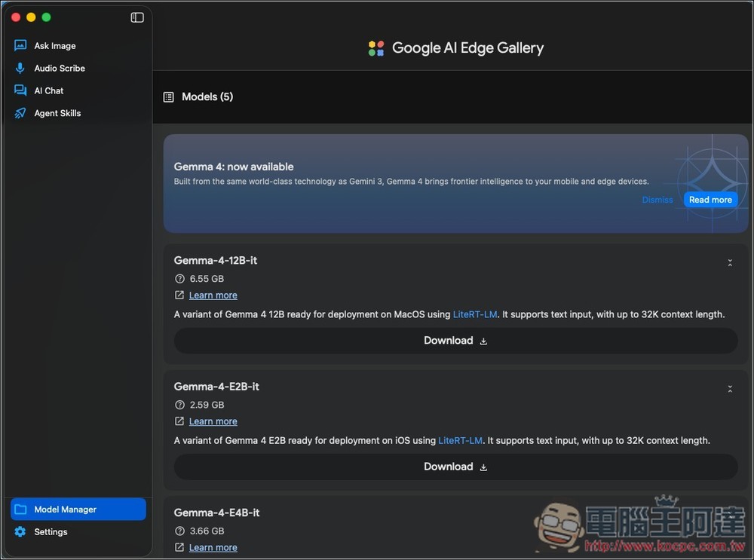Select Model Manager in sidebar
The width and height of the screenshot is (754, 560).
point(78,509)
